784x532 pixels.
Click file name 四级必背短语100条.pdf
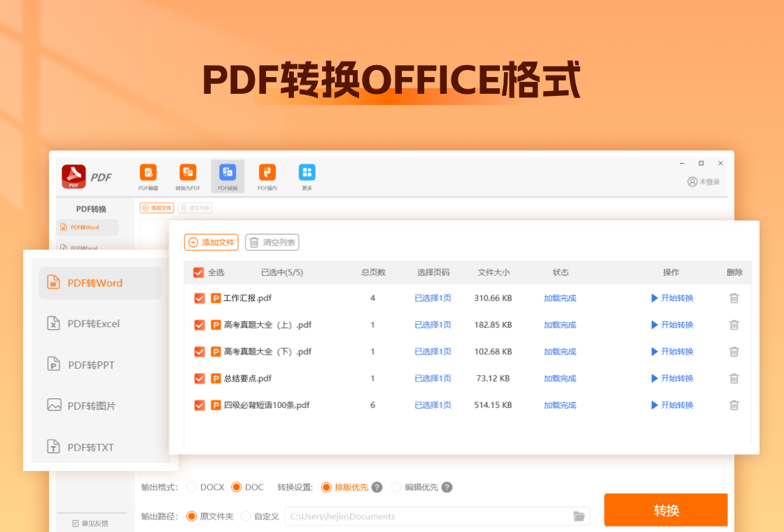tap(267, 405)
